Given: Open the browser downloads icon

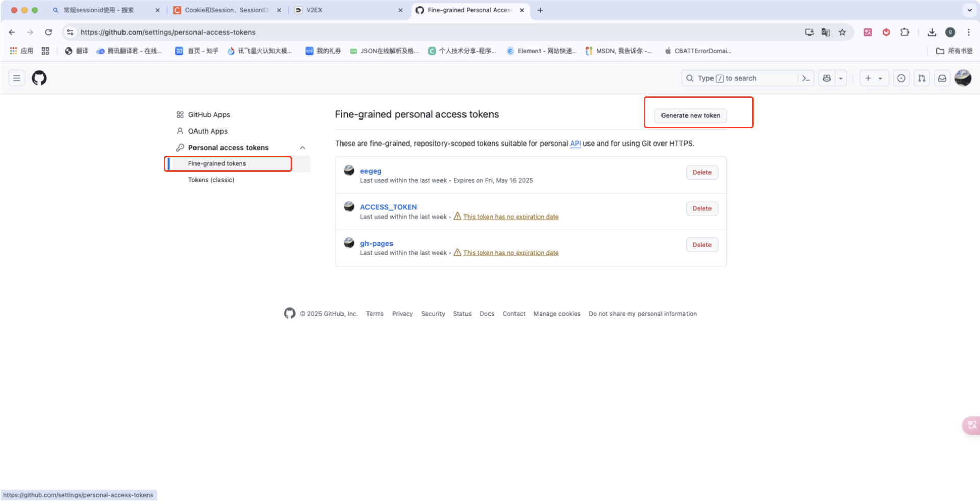Looking at the screenshot, I should click(932, 32).
